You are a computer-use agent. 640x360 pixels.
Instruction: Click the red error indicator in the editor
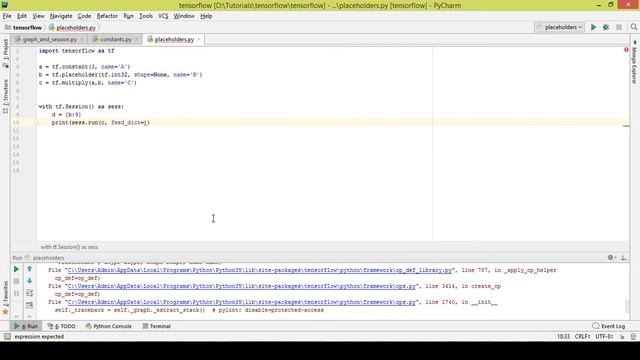pos(626,50)
